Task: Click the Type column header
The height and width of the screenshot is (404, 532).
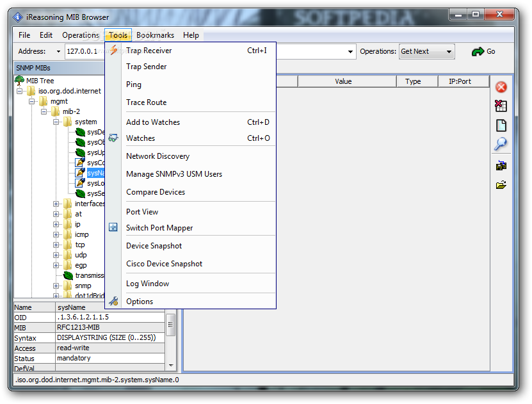Action: (417, 81)
